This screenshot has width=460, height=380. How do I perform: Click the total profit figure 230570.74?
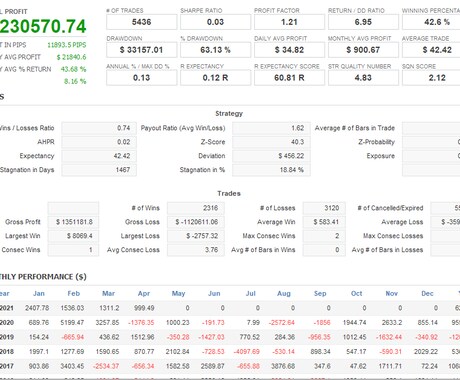[x=43, y=26]
